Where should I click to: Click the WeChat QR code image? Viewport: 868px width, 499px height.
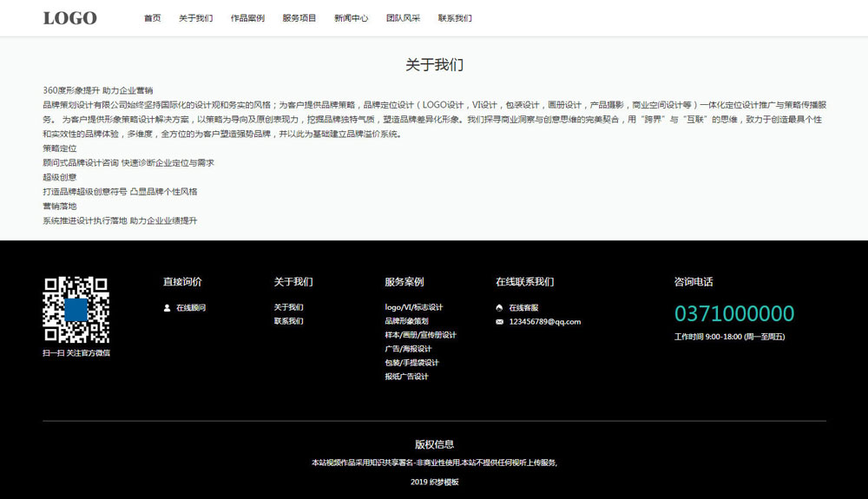[x=76, y=310]
